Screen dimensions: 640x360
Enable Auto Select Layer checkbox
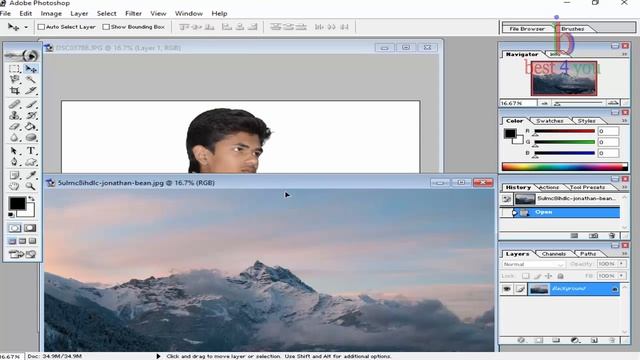(x=41, y=27)
